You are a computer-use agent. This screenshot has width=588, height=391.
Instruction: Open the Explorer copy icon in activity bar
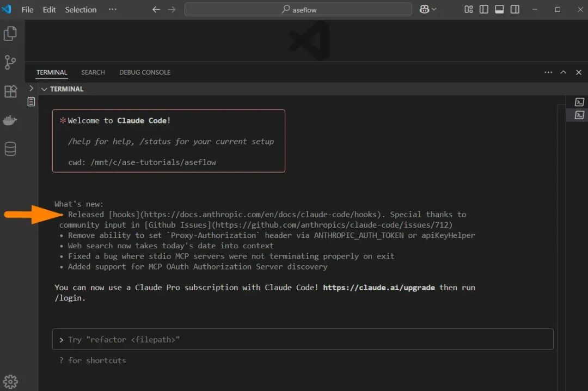click(10, 33)
